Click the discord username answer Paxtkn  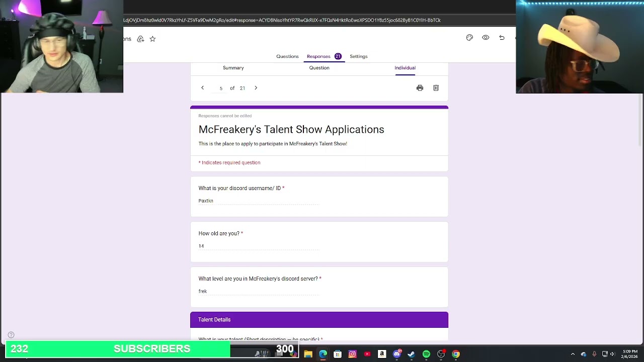pyautogui.click(x=206, y=201)
